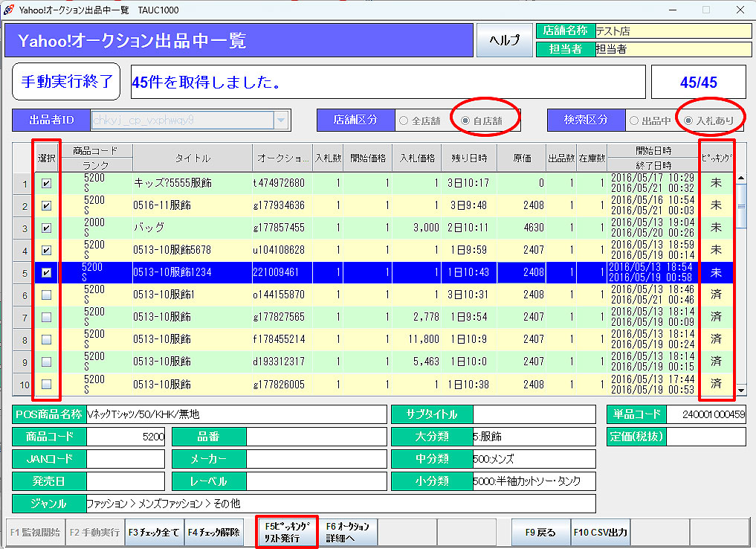Export with F10 CSV出力 button

(600, 533)
